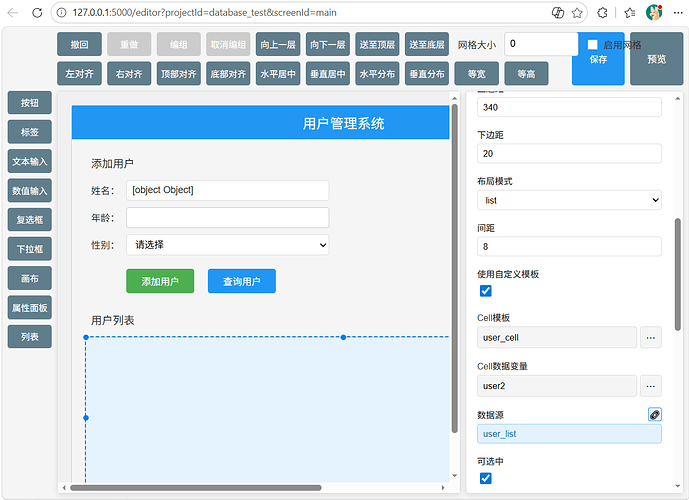Click the 数据源 user_list field

pyautogui.click(x=569, y=434)
